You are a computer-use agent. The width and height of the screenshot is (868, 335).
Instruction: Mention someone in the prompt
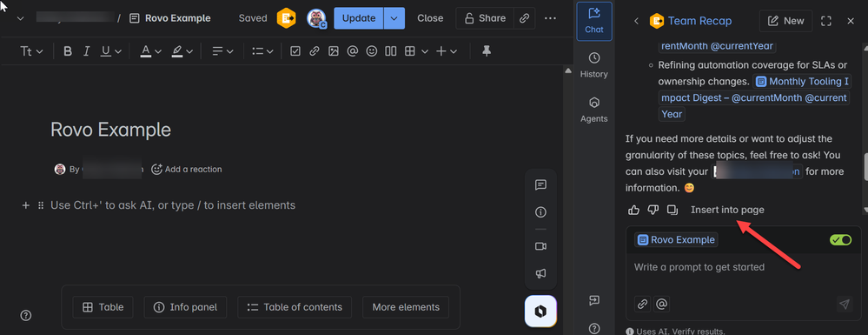[661, 304]
